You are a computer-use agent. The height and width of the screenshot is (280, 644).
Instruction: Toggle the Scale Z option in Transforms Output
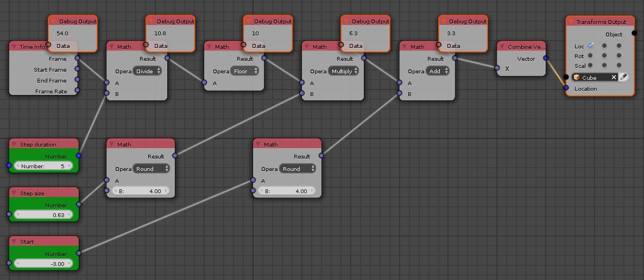[x=618, y=65]
